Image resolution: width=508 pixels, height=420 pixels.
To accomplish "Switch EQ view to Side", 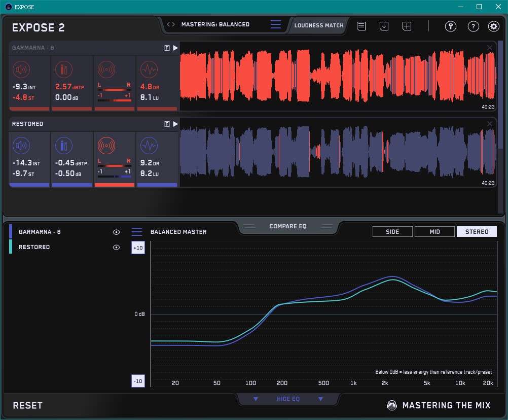I will click(x=392, y=232).
